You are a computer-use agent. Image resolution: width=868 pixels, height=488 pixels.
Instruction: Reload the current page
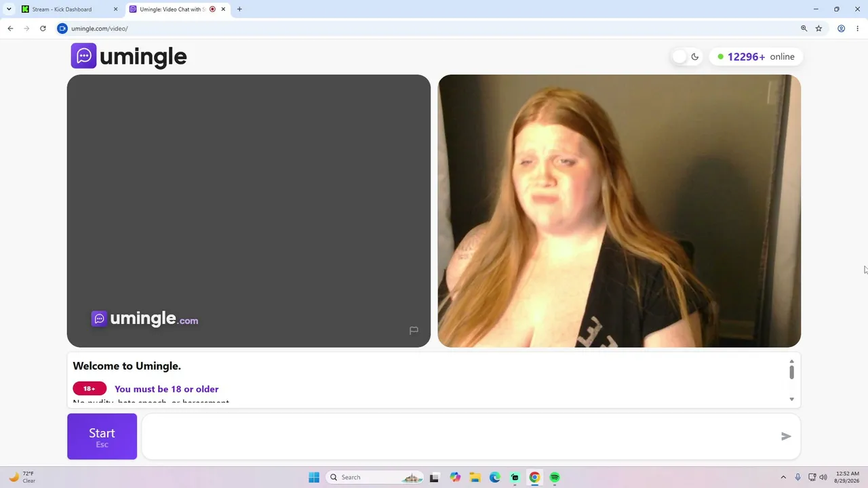(43, 28)
